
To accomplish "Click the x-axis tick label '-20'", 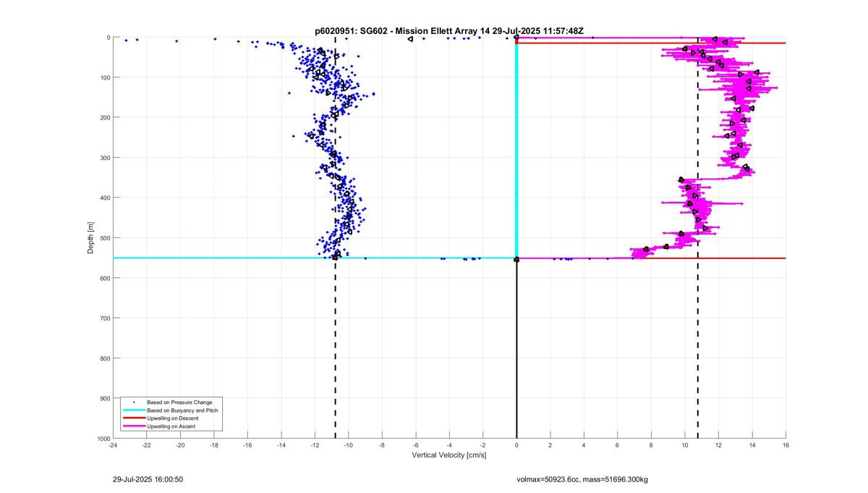I will [x=180, y=446].
